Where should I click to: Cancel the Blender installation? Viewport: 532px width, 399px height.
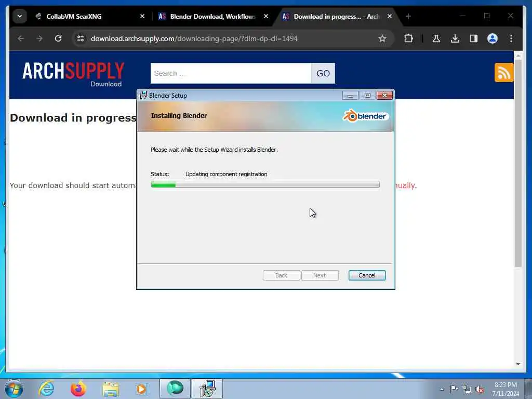(x=367, y=275)
